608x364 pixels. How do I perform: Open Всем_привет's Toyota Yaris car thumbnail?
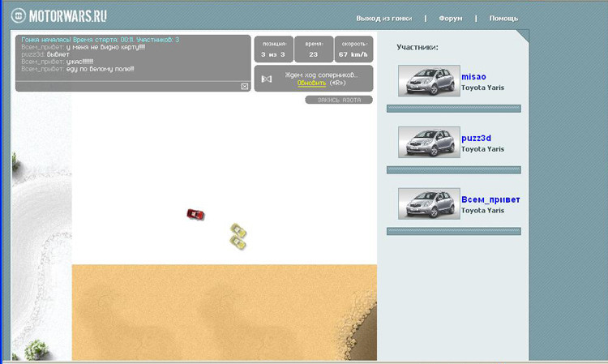[429, 203]
